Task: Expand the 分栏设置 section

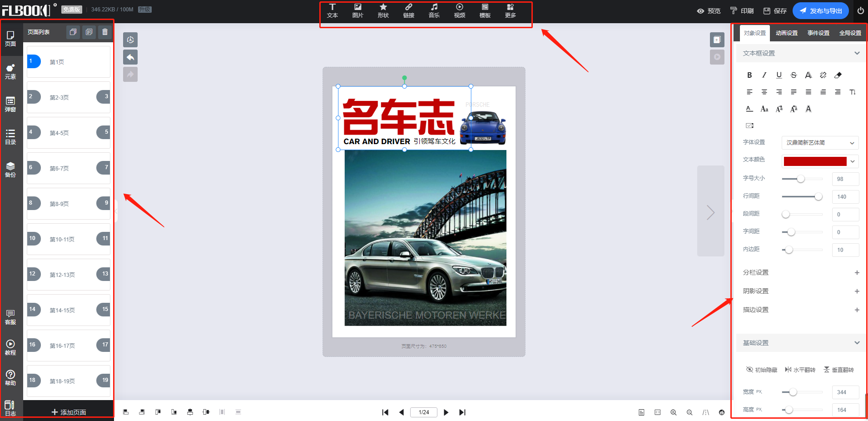Action: point(857,273)
